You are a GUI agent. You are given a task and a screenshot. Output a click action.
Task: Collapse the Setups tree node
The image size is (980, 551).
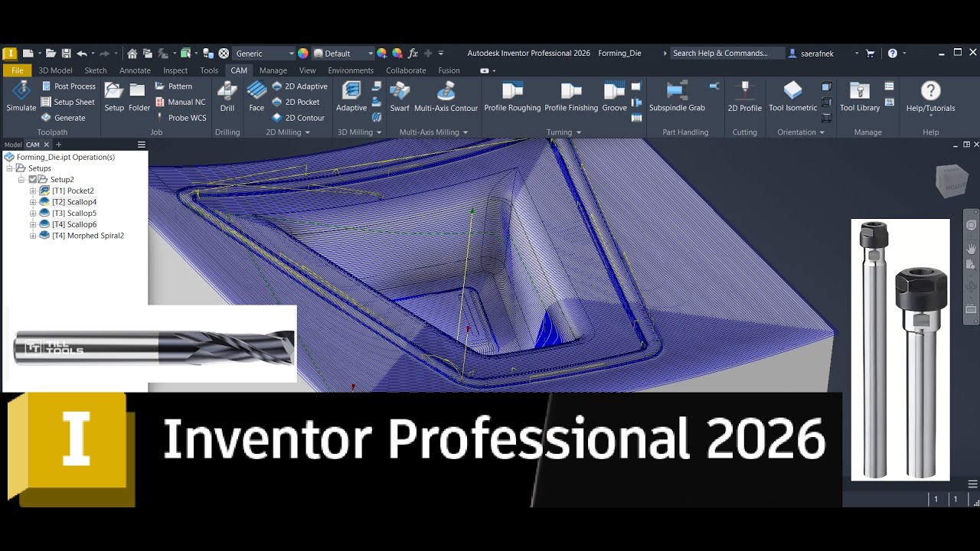(x=9, y=168)
